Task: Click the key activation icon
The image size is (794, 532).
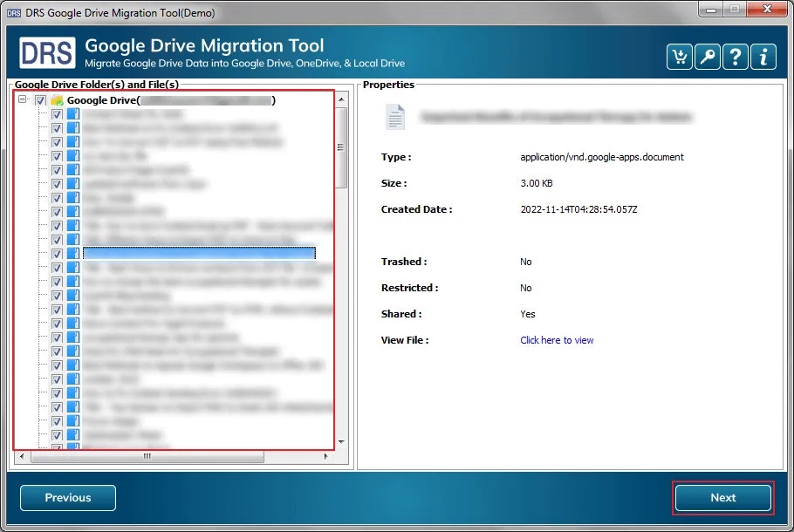Action: tap(708, 57)
